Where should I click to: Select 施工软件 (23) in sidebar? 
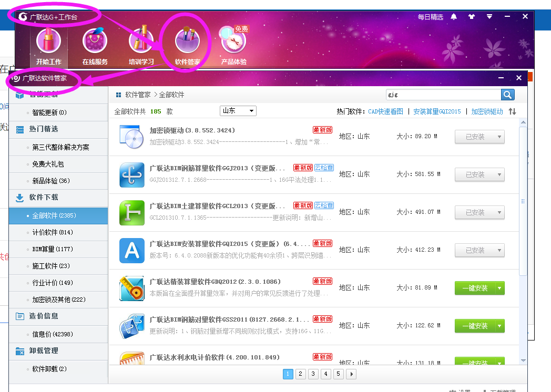tap(58, 266)
